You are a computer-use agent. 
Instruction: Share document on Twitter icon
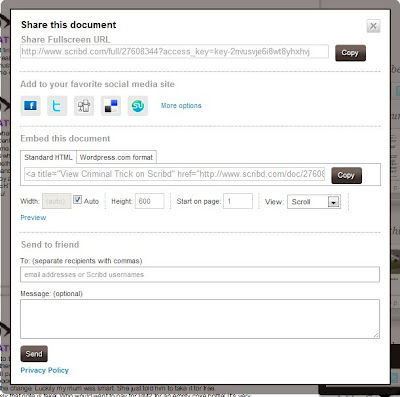tap(57, 106)
